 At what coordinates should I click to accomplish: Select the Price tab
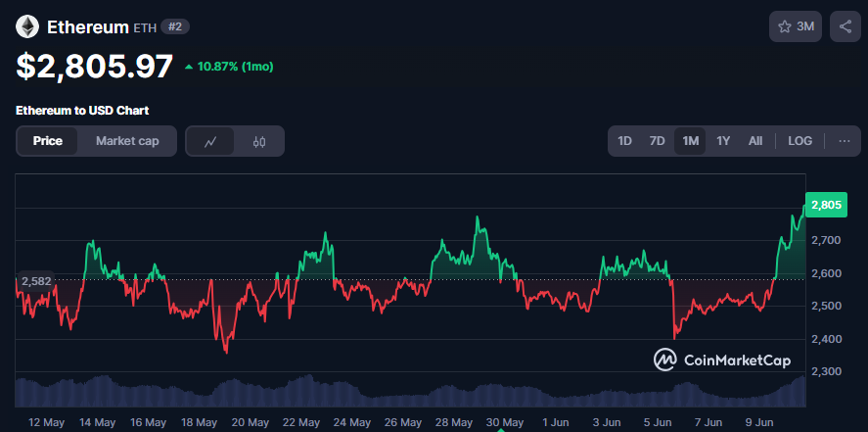coord(48,141)
